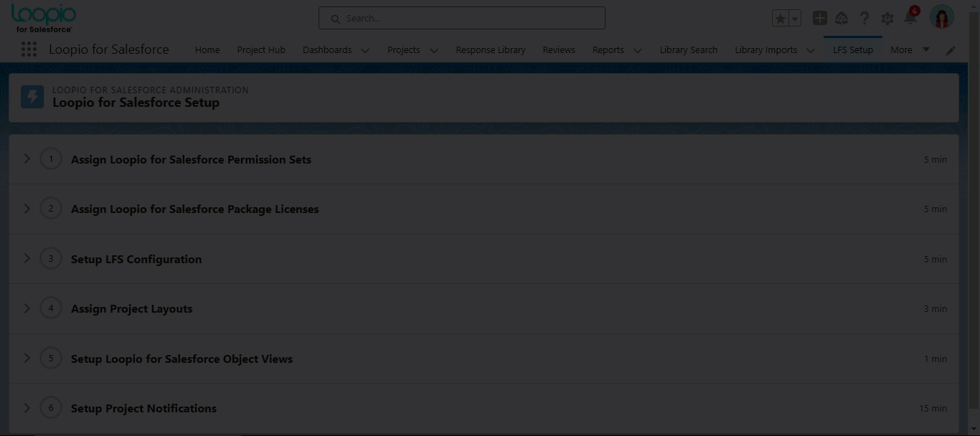Screen dimensions: 980x436
Task: Open the Dashboards tab dropdown arrow
Action: pos(365,50)
